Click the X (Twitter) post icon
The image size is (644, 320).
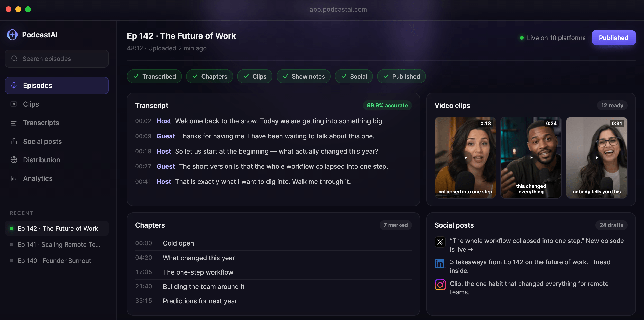pos(440,242)
